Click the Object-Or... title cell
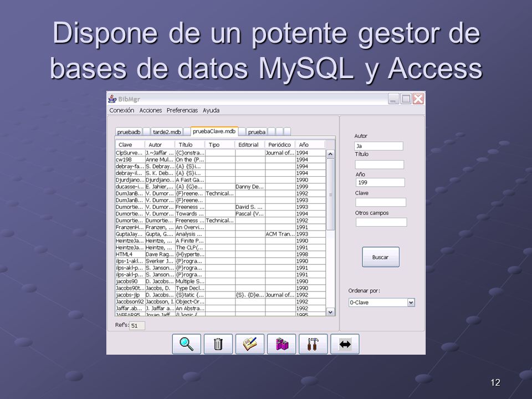Image resolution: width=532 pixels, height=399 pixels. 190,301
